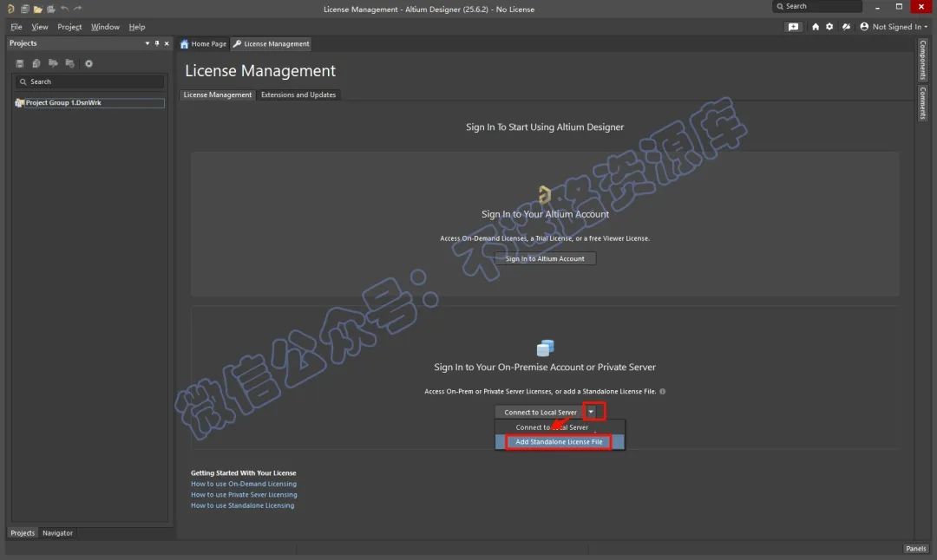
Task: Select License Management tab with key icon
Action: click(x=272, y=44)
